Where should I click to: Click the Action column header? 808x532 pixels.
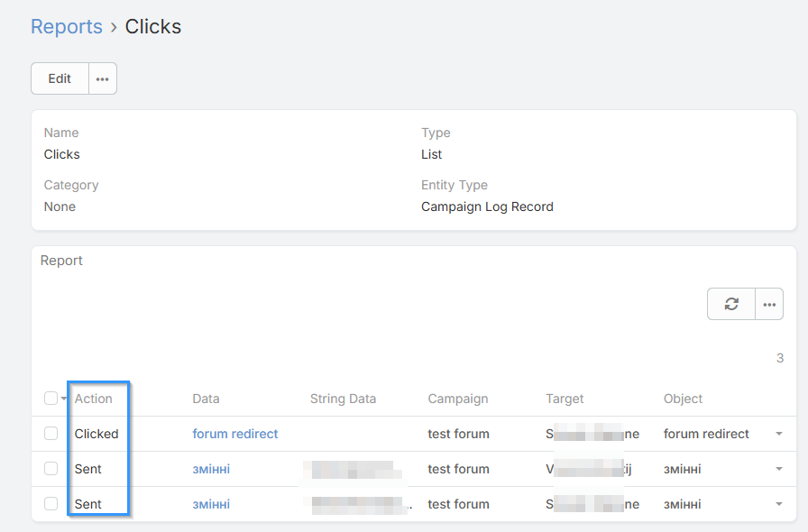click(94, 399)
